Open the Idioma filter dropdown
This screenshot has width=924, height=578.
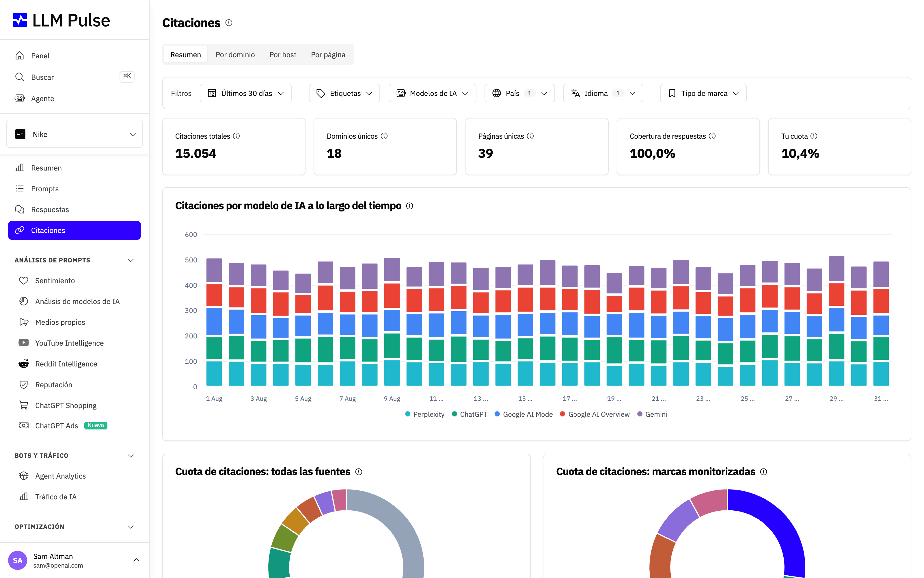pos(603,93)
